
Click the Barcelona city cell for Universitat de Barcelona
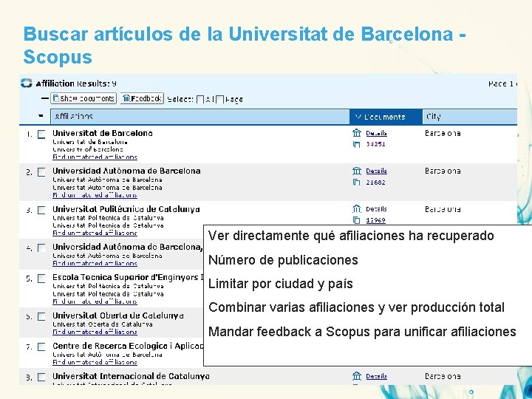tap(443, 134)
